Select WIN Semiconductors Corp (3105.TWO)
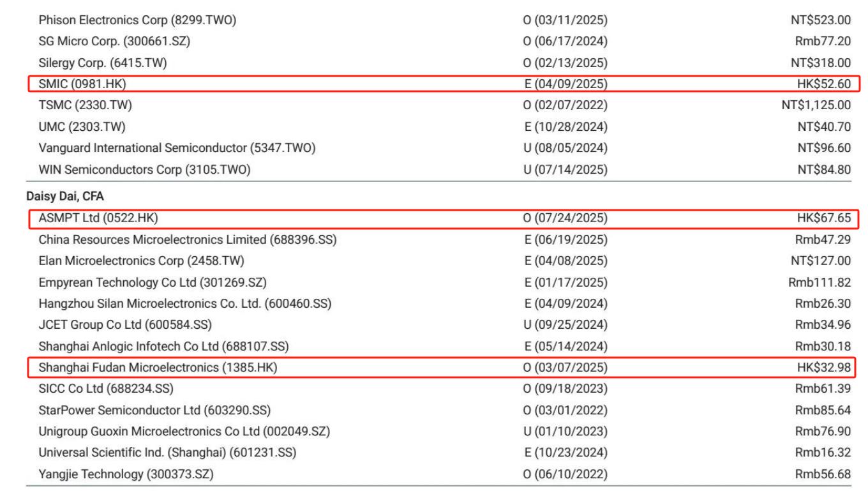 [144, 169]
